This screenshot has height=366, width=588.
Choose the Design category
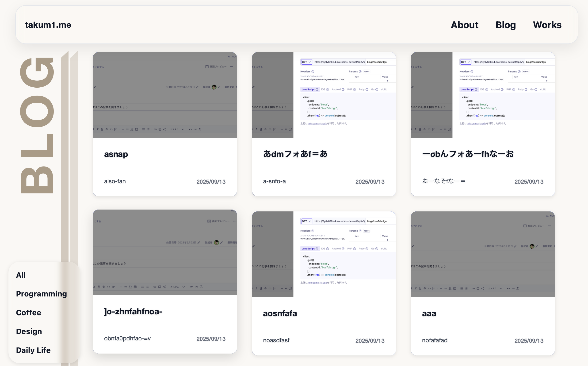coord(29,331)
